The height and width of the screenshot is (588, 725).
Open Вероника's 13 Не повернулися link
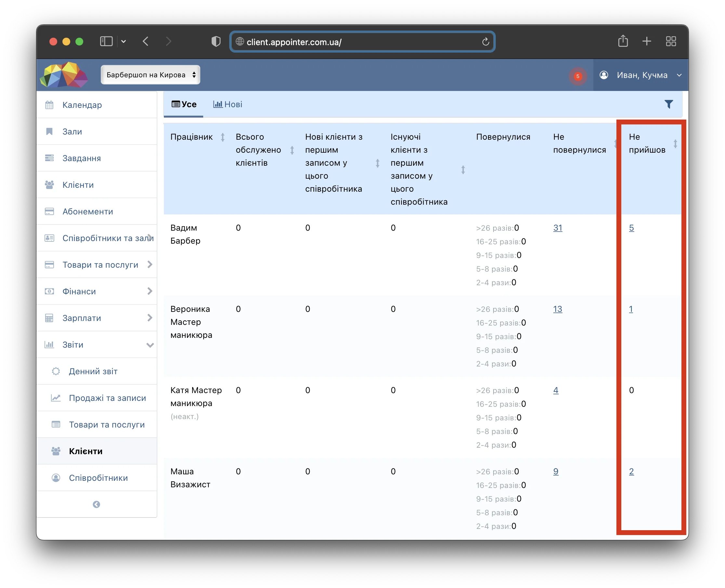click(557, 309)
